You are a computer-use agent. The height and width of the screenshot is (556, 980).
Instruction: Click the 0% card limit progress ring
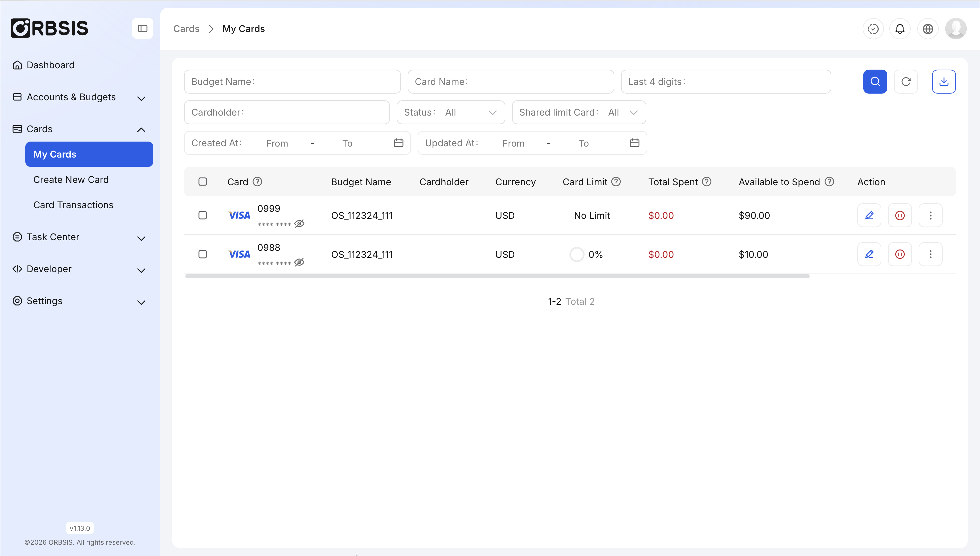tap(577, 254)
